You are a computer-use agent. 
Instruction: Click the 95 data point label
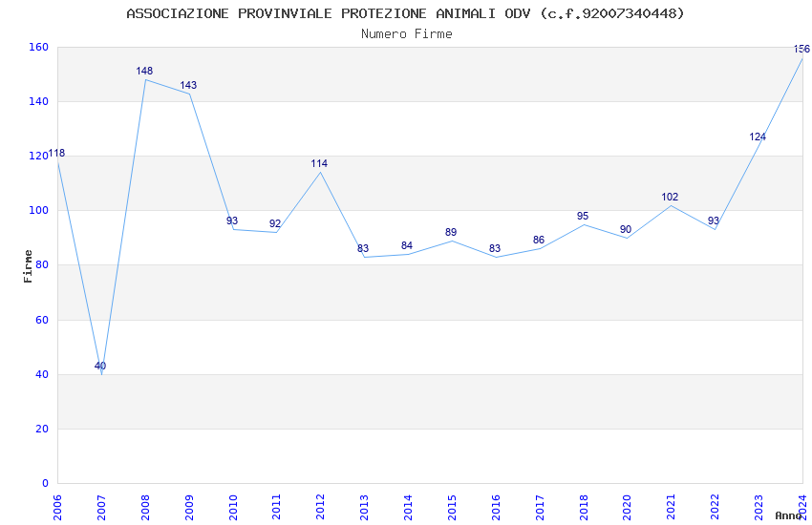pos(583,216)
